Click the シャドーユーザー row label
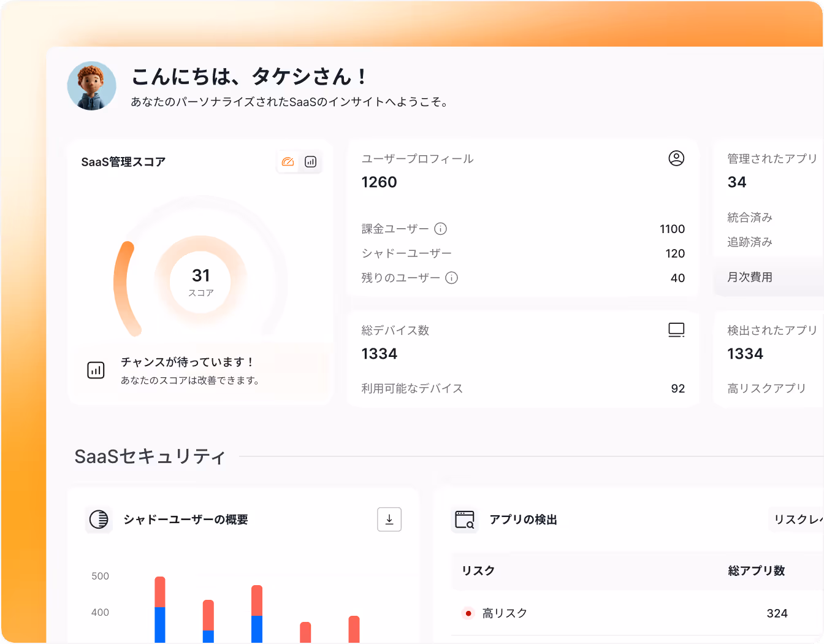 406,253
